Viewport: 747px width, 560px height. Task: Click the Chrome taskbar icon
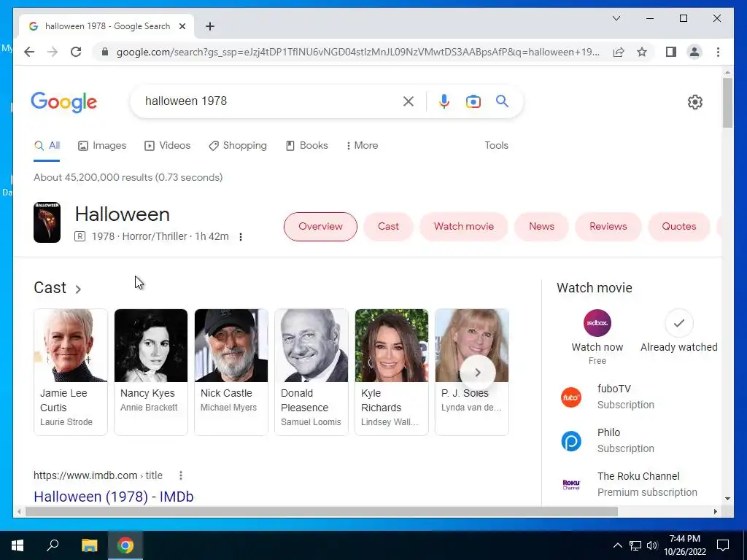(125, 545)
